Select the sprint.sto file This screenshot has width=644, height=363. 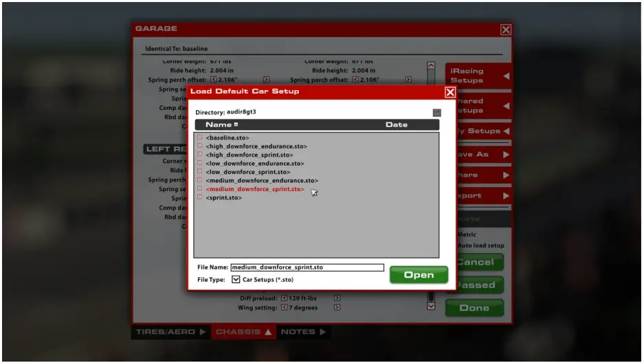(224, 198)
